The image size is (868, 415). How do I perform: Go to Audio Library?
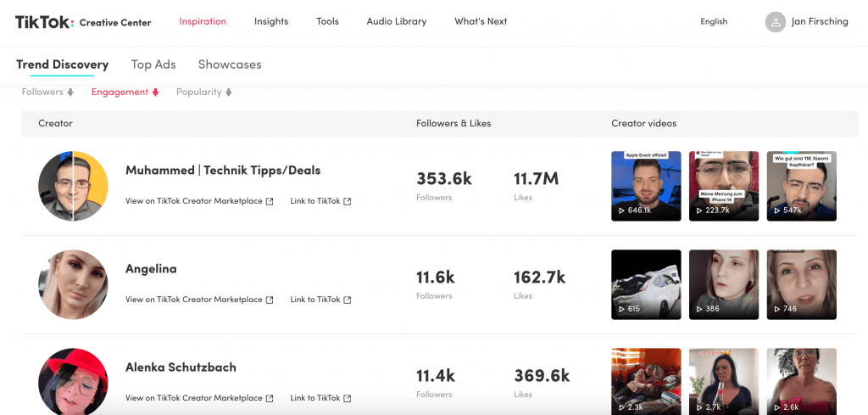[x=397, y=21]
